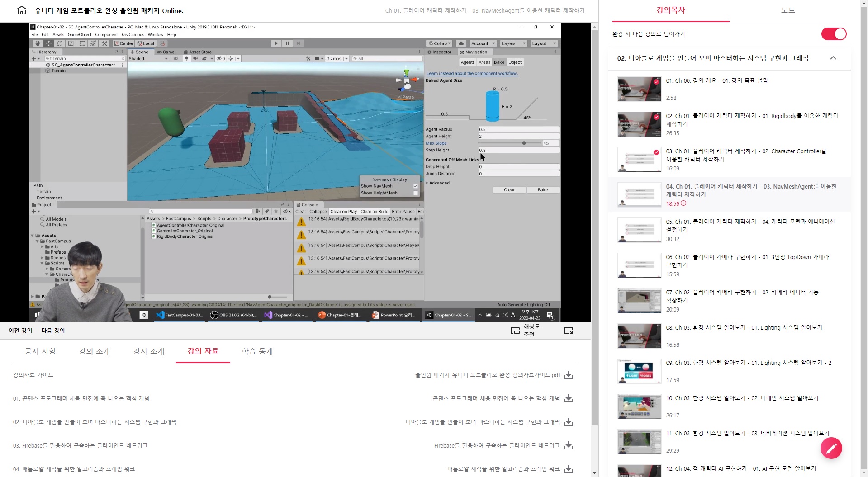Screen dimensions: 868x477
Task: Open Unity cloud services icon
Action: coord(461,43)
